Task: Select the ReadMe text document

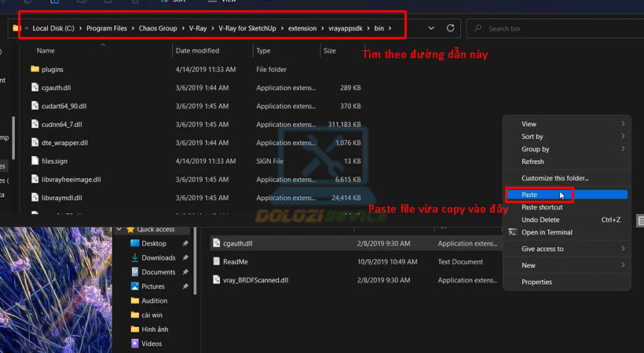Action: point(235,262)
